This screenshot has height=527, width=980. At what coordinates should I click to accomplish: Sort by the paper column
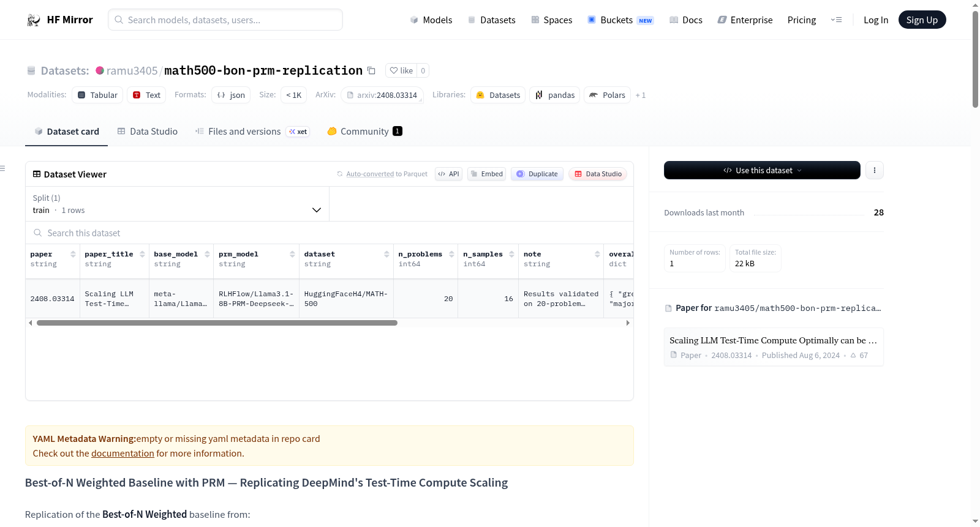point(73,254)
